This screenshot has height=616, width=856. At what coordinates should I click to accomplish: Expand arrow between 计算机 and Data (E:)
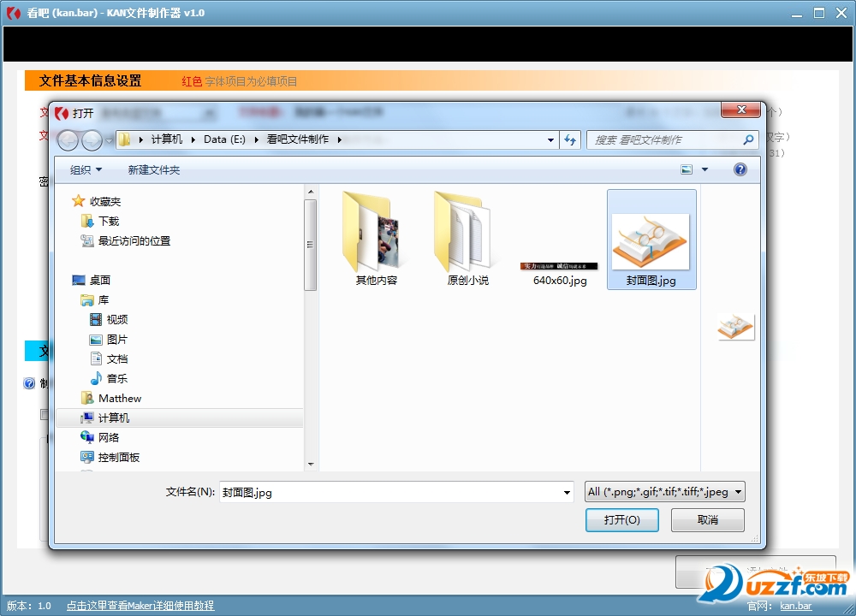[193, 139]
